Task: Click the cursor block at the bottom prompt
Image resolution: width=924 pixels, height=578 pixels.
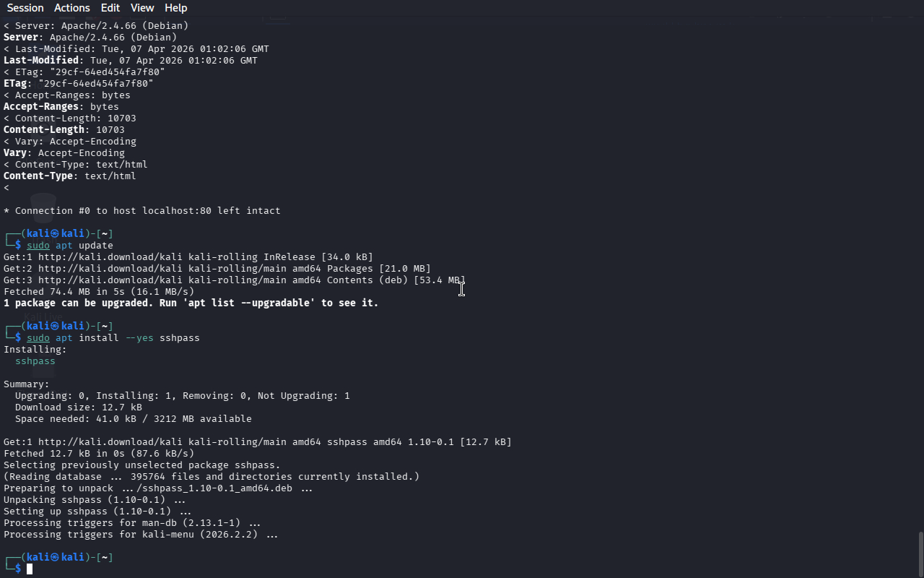Action: pos(30,569)
